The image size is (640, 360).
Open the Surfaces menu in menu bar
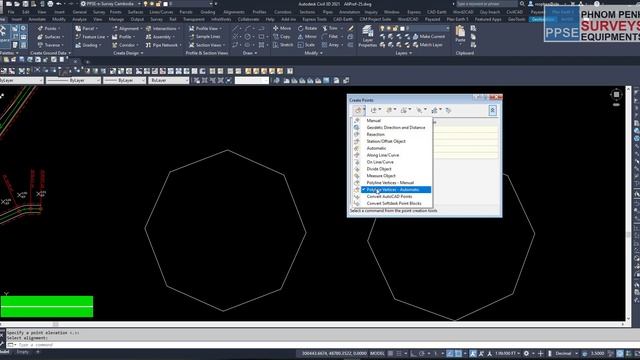[x=135, y=12]
